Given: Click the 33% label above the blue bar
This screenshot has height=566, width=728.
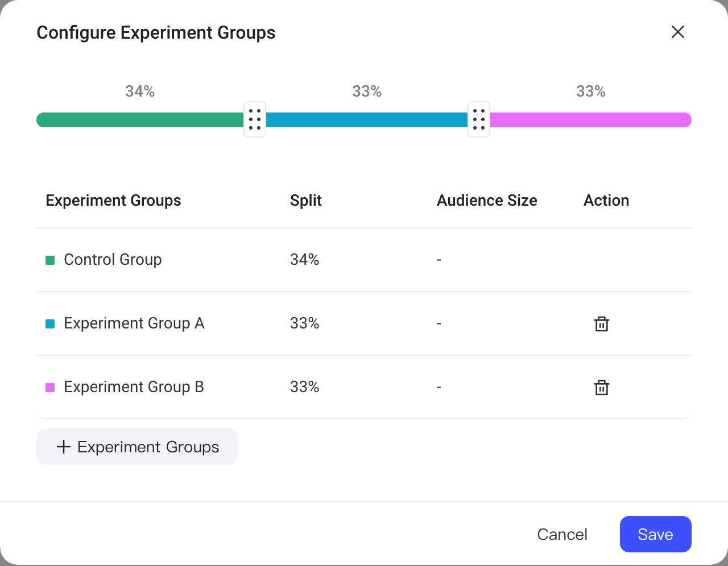Looking at the screenshot, I should click(x=367, y=91).
